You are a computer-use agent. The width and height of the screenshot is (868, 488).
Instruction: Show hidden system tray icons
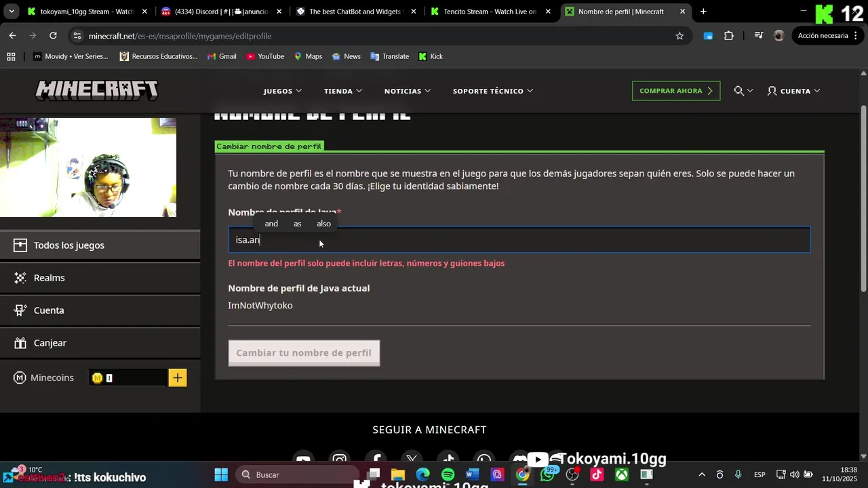click(702, 474)
